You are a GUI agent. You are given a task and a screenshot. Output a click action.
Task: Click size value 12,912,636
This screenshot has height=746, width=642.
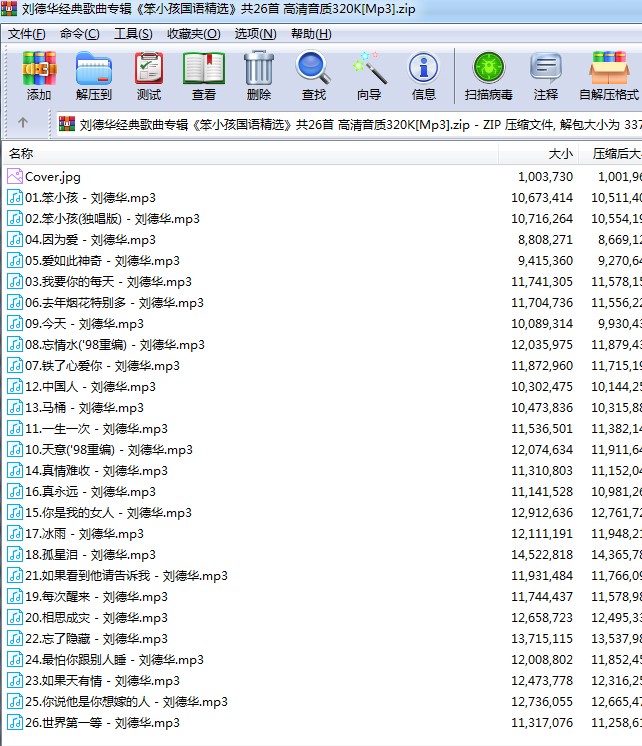[542, 512]
